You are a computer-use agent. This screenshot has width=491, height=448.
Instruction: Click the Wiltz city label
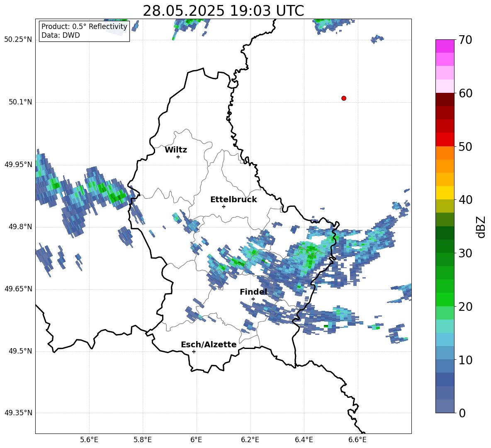point(176,150)
